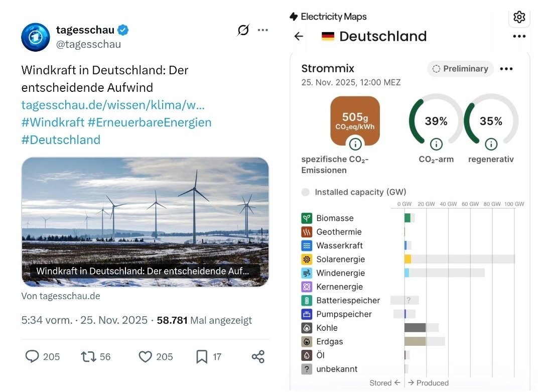Like the tagesschau tweet with the heart icon
The image size is (542, 392).
[x=145, y=356]
